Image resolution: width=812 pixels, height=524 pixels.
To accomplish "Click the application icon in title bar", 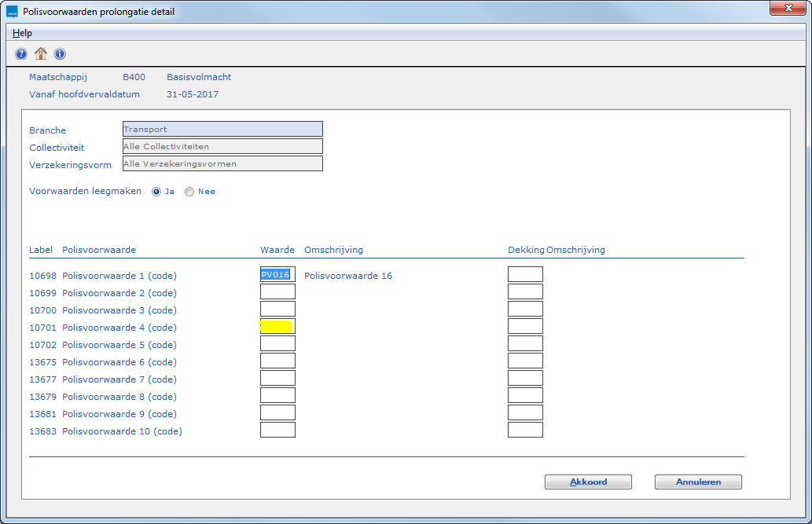I will tap(12, 12).
